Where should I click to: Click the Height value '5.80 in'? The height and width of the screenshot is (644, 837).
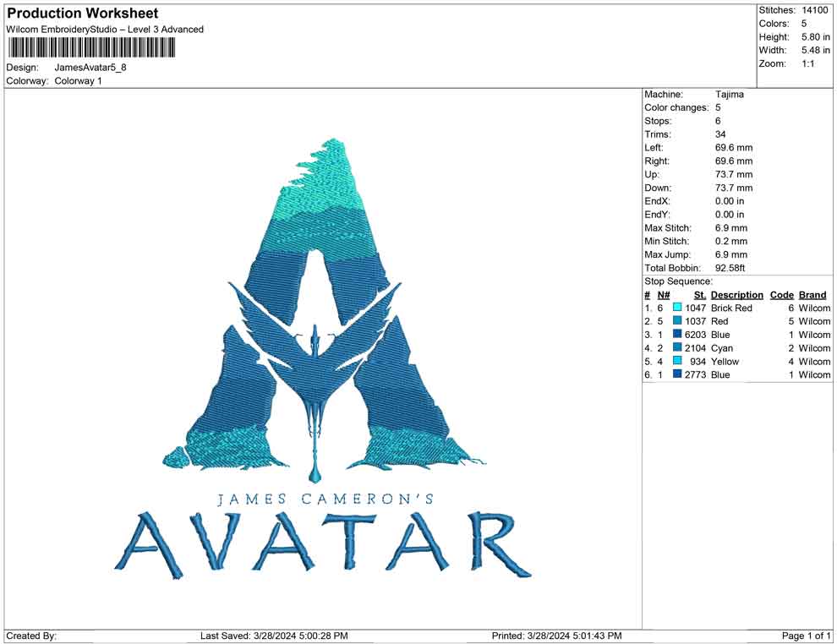coord(815,37)
